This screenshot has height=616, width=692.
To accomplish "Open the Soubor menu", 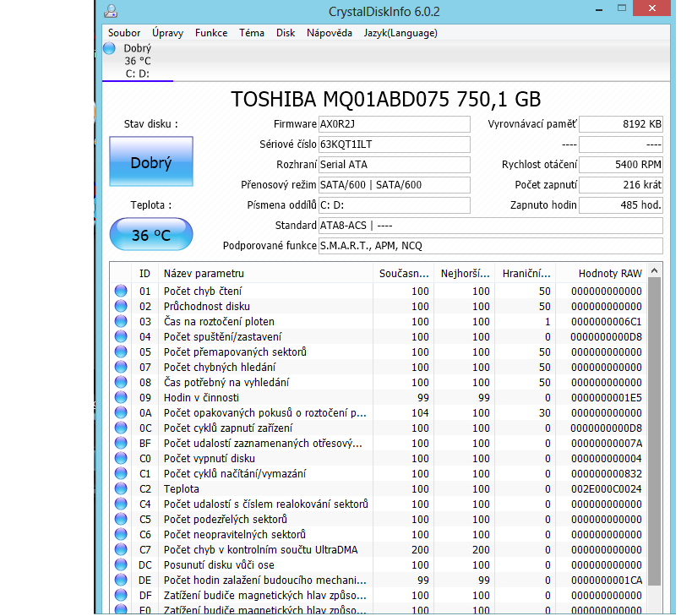I will click(124, 33).
